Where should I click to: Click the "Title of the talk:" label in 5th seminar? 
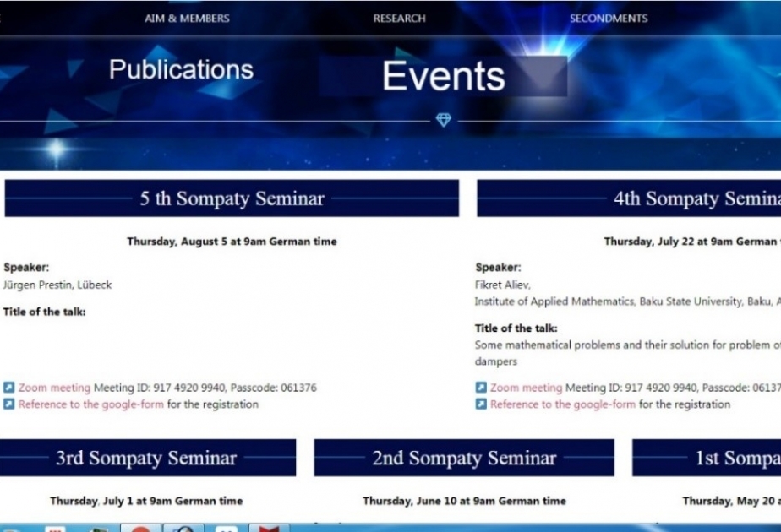click(x=44, y=312)
